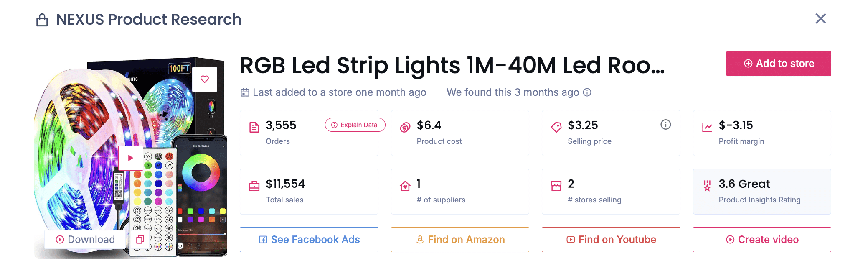The image size is (868, 261).
Task: Play the product preview video
Action: tap(131, 158)
